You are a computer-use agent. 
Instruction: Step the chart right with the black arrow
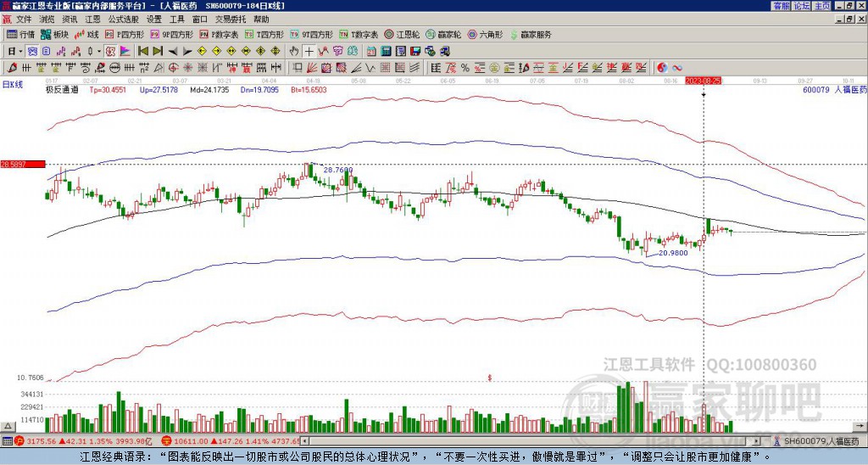click(x=187, y=52)
